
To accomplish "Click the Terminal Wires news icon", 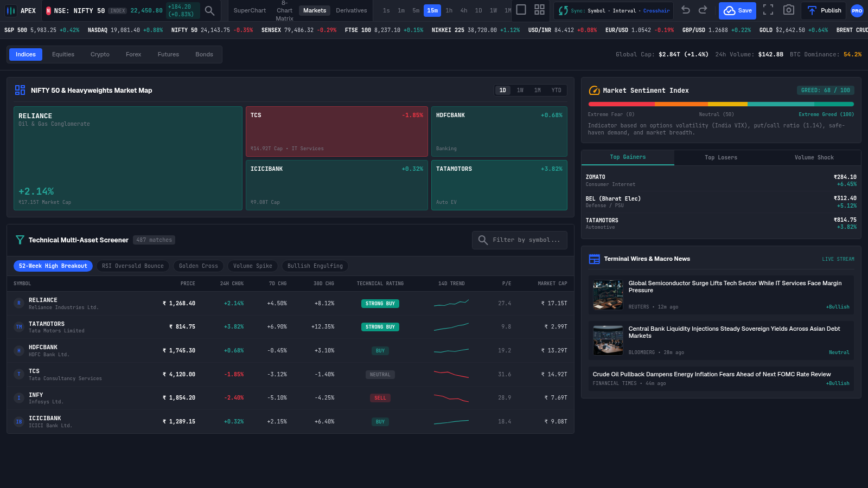I will tap(595, 259).
